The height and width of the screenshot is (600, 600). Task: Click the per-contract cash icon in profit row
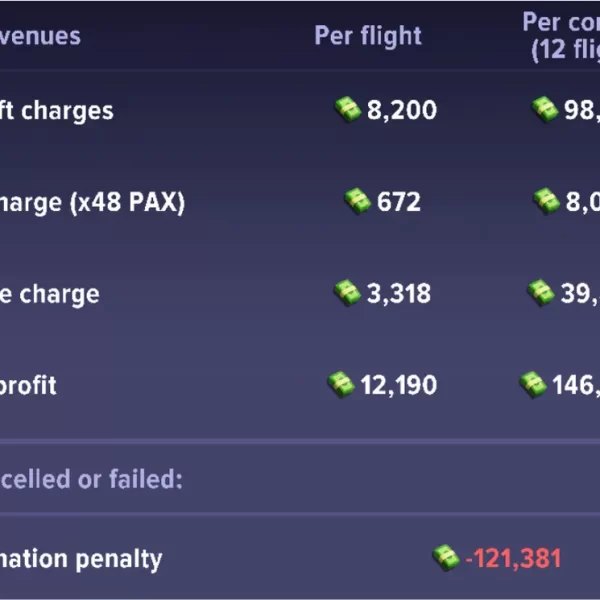tap(533, 384)
